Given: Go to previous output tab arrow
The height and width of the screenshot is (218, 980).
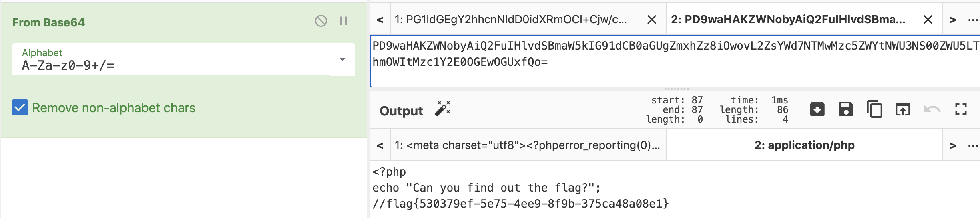Looking at the screenshot, I should coord(380,145).
